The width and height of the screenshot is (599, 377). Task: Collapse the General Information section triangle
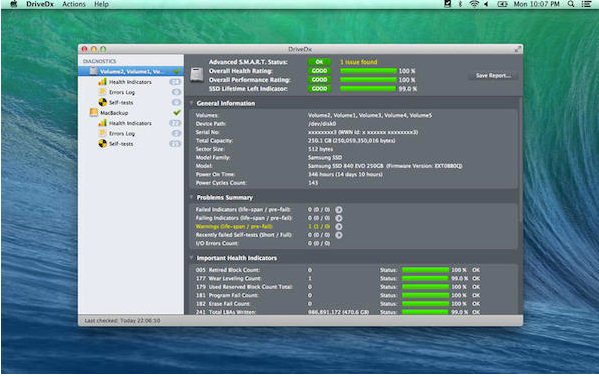coord(191,103)
